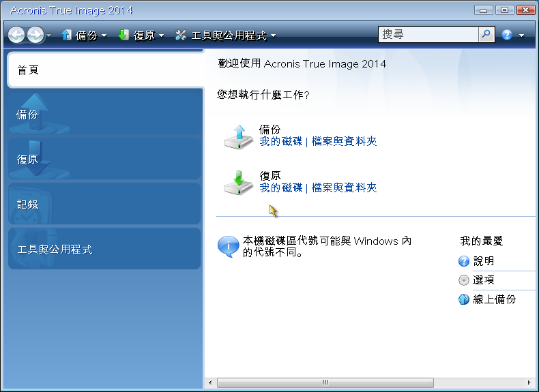This screenshot has height=392, width=539.
Task: Click the 線上備份 blue arrow icon
Action: [464, 299]
